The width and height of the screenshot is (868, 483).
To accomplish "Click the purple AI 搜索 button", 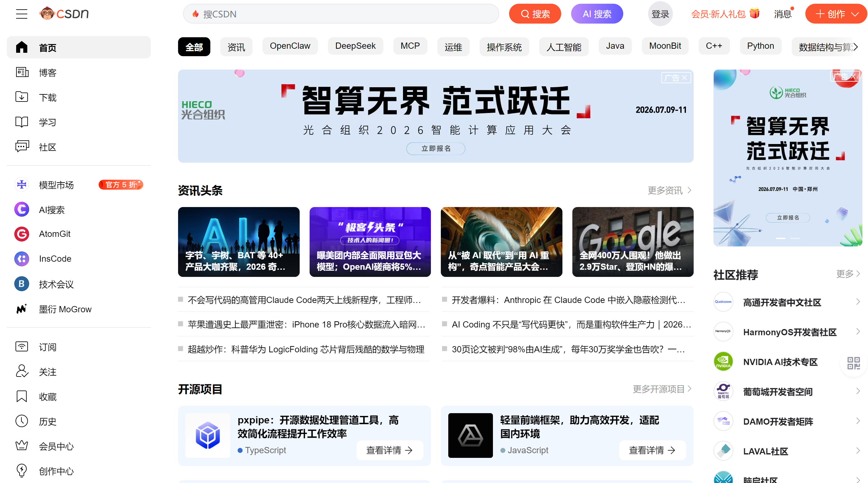I will 597,14.
